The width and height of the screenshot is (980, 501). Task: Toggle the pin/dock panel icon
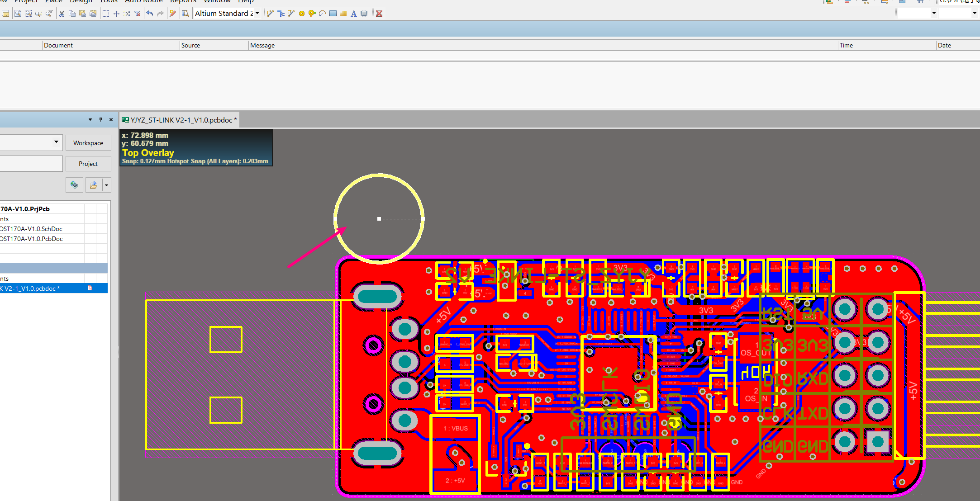[100, 119]
